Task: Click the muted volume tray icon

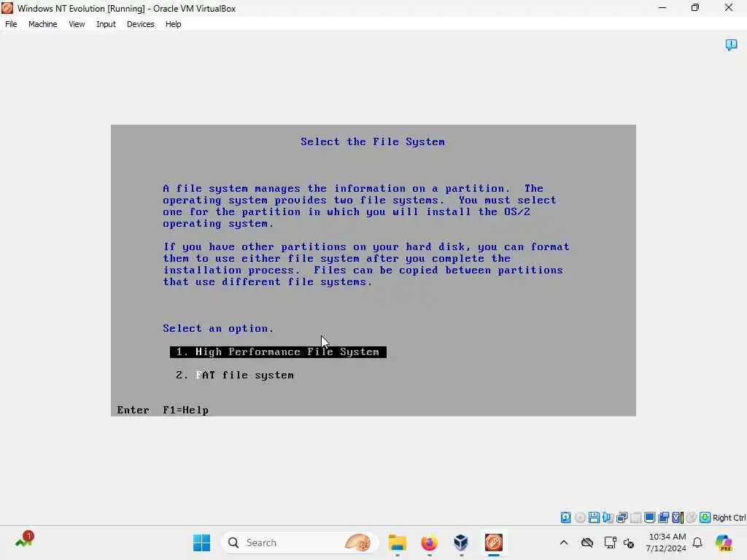Action: pyautogui.click(x=629, y=543)
